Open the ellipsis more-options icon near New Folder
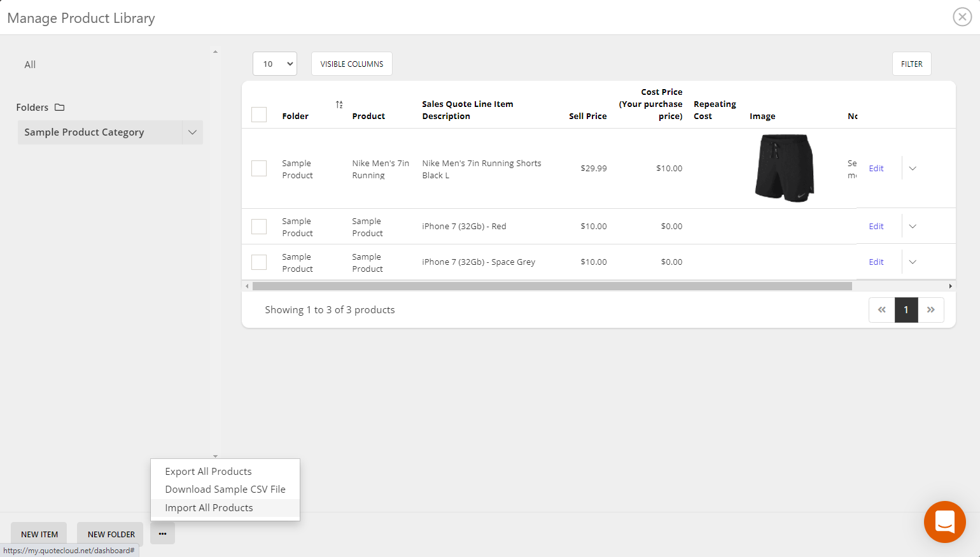Image resolution: width=980 pixels, height=557 pixels. [x=162, y=533]
